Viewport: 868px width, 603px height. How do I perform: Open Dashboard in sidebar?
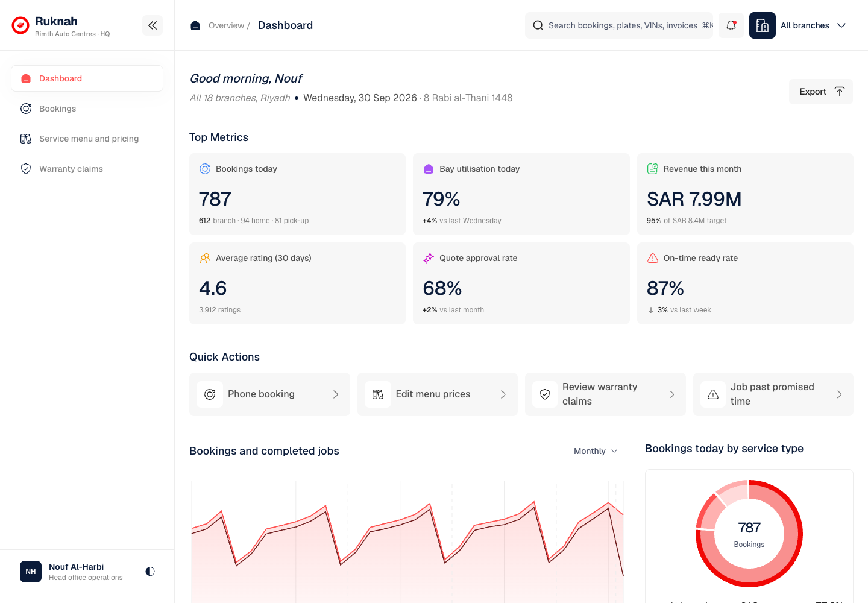pyautogui.click(x=87, y=78)
